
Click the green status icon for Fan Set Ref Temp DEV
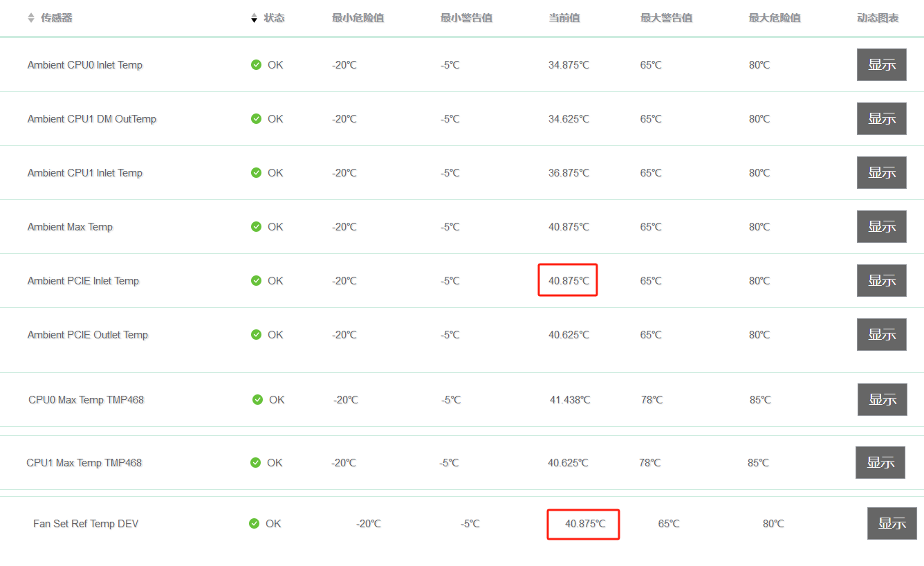pos(254,524)
